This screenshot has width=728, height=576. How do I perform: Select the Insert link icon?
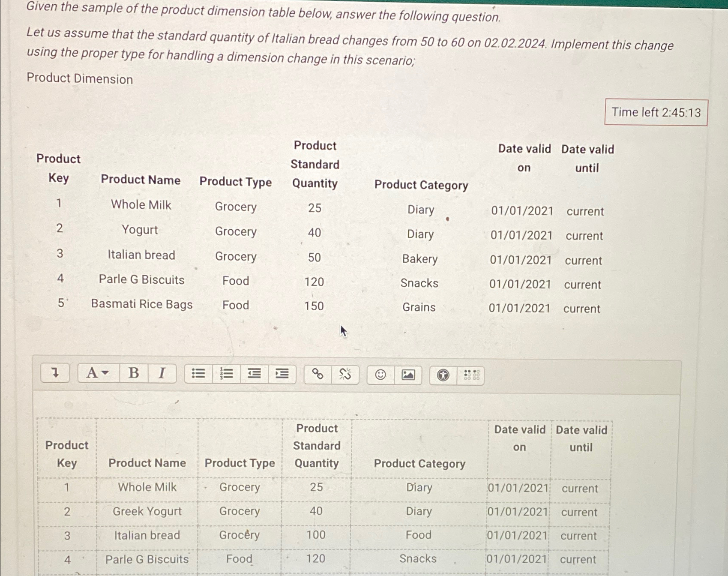(x=318, y=374)
